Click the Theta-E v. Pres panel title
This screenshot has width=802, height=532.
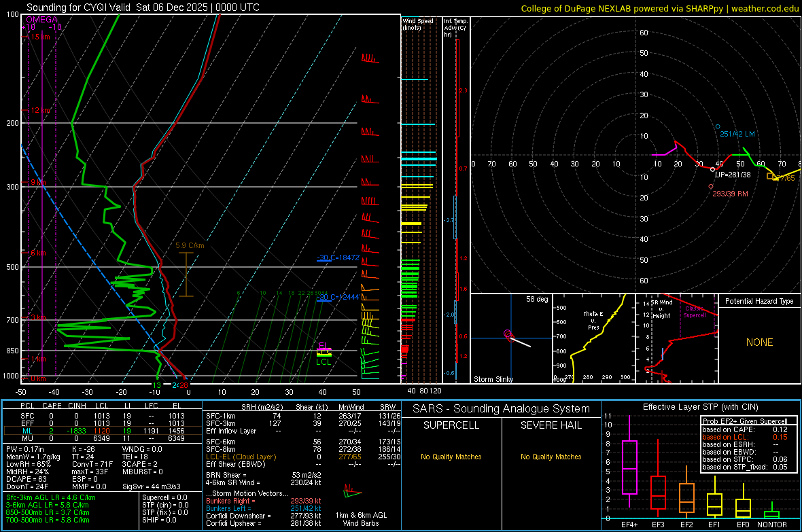point(593,320)
